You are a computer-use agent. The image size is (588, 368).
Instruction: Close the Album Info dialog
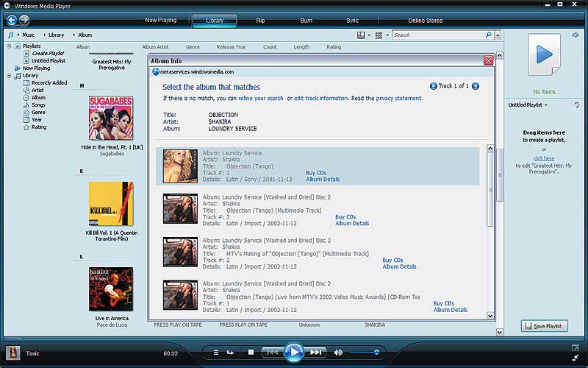coord(488,60)
